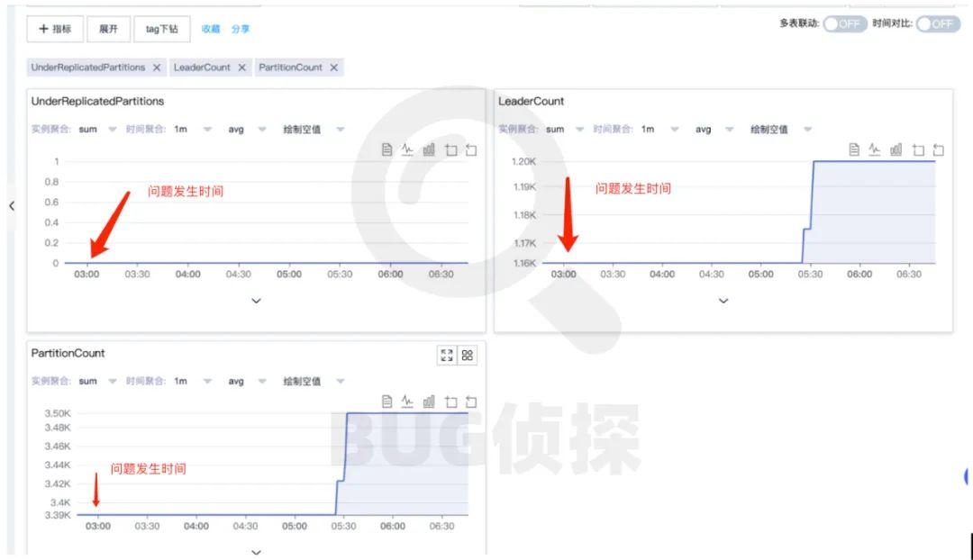Viewport: 973px width, 560px height.
Task: Activate zoom selection icon on PartitionCount chart
Action: point(451,402)
